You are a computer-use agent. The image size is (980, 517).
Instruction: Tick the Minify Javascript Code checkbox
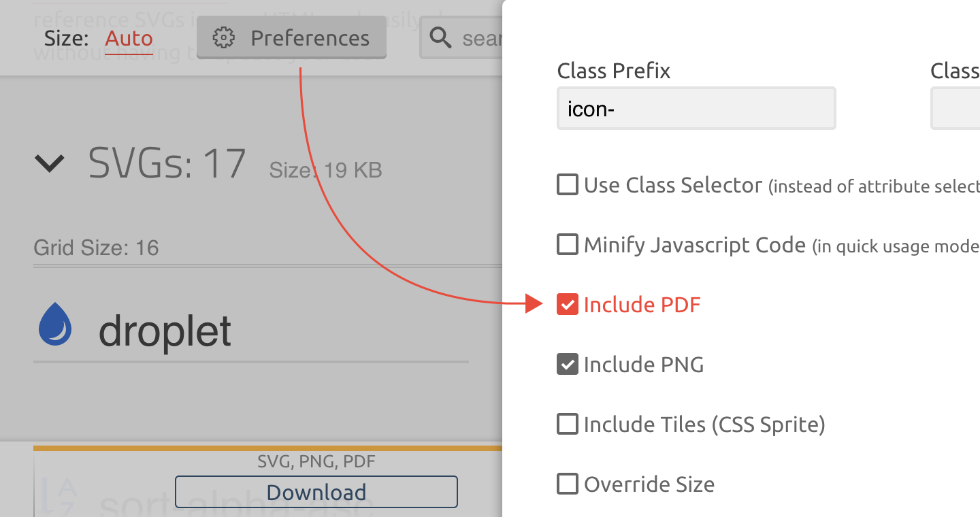coord(568,245)
